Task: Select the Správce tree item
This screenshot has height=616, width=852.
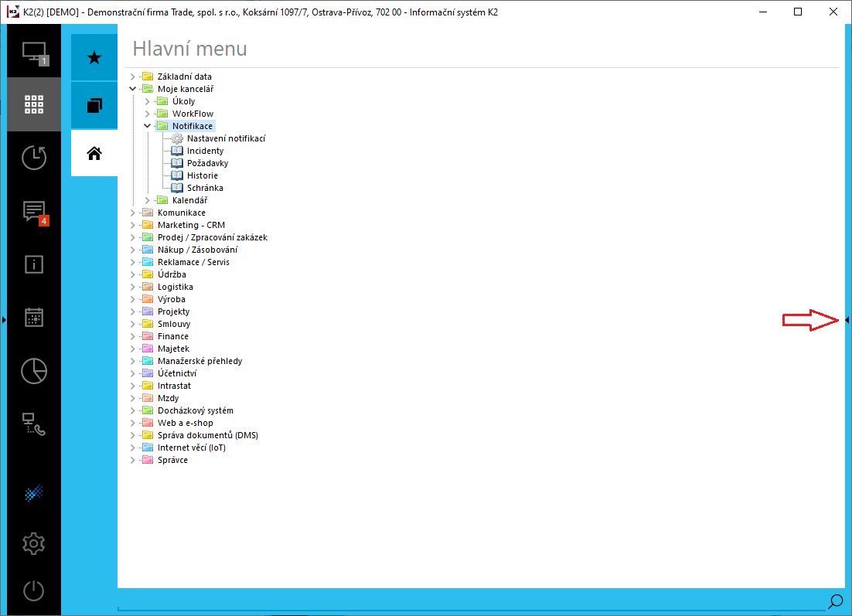Action: pos(172,460)
